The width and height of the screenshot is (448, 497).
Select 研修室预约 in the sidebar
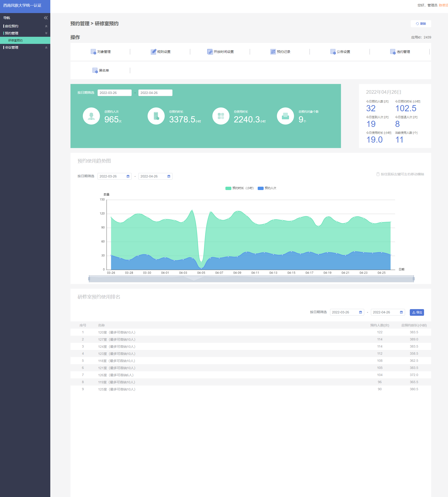click(15, 40)
